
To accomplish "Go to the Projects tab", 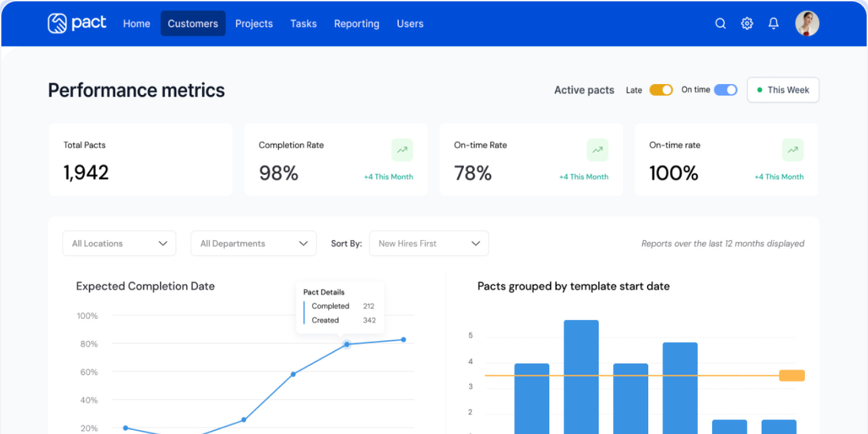I will [x=254, y=24].
